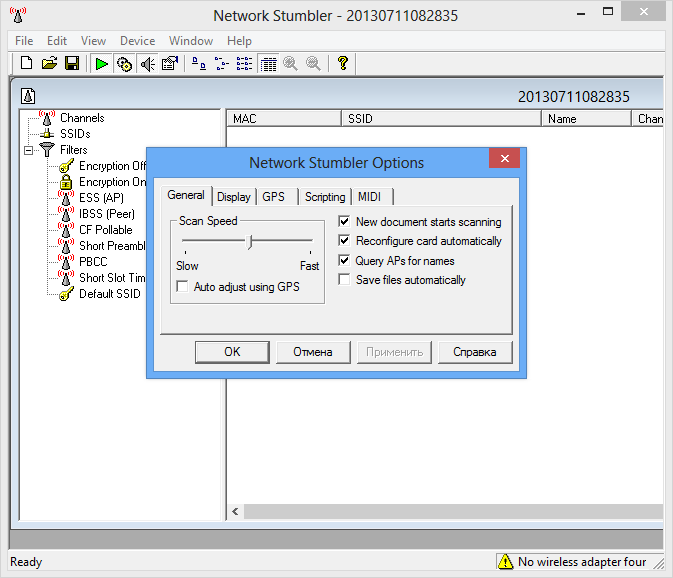673x578 pixels.
Task: Select the PBCC filter
Action: tap(93, 262)
